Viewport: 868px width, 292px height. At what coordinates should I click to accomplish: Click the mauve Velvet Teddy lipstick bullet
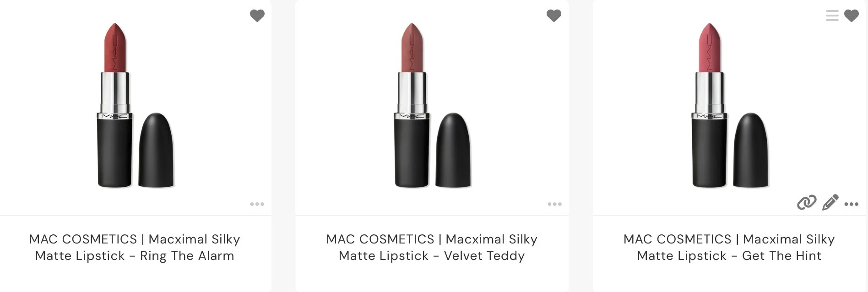(x=412, y=48)
